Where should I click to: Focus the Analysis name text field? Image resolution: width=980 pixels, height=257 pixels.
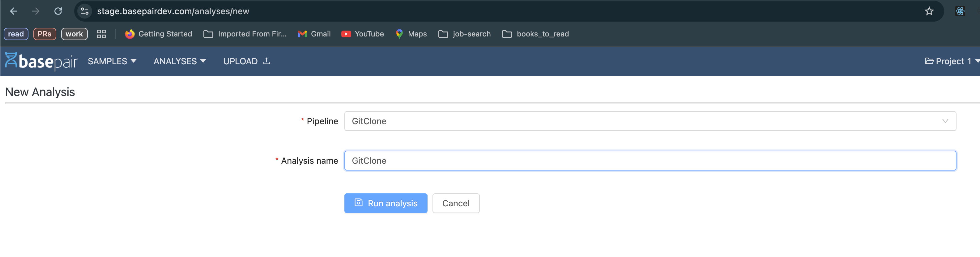(x=650, y=161)
